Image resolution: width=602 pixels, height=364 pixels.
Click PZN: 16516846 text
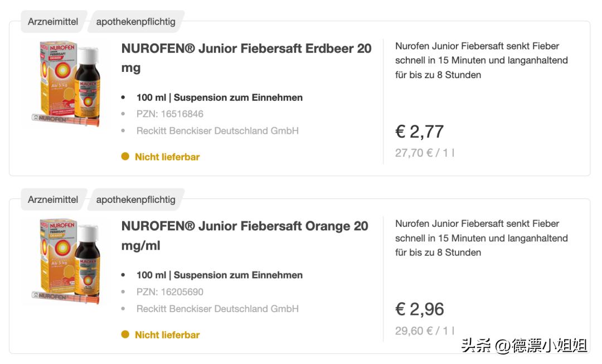point(170,114)
